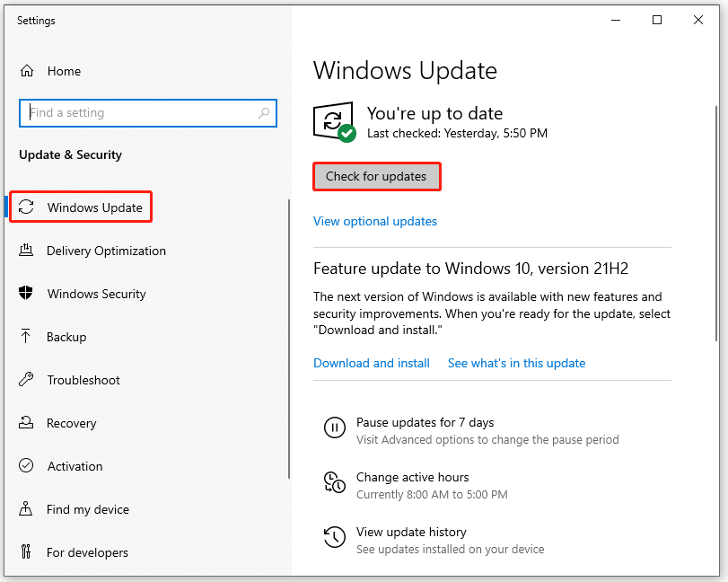Open the Home icon in Settings sidebar
The image size is (728, 582).
29,71
